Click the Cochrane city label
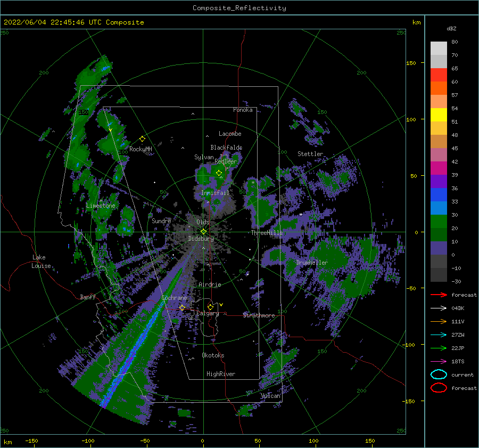This screenshot has width=479, height=448. (x=174, y=298)
